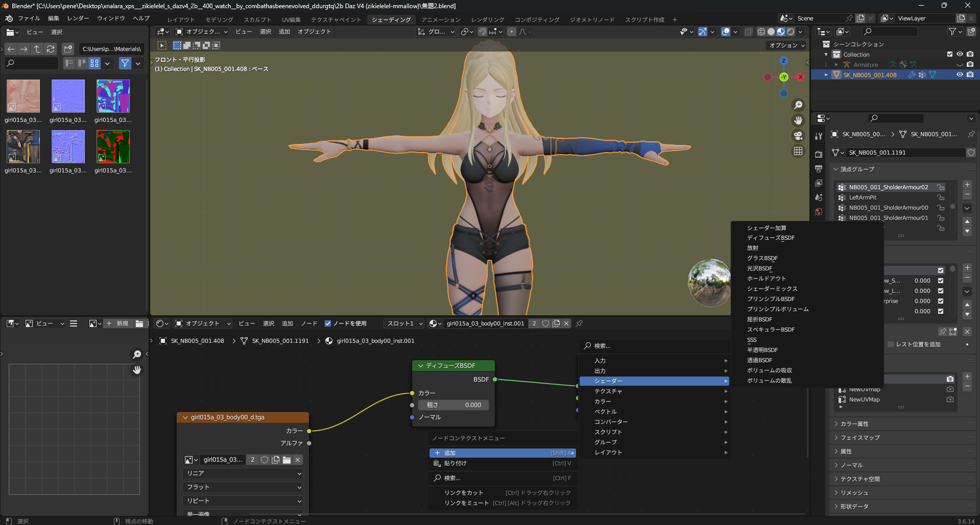This screenshot has width=980, height=525.
Task: Open the スロット1 material slot dropdown
Action: pyautogui.click(x=404, y=323)
